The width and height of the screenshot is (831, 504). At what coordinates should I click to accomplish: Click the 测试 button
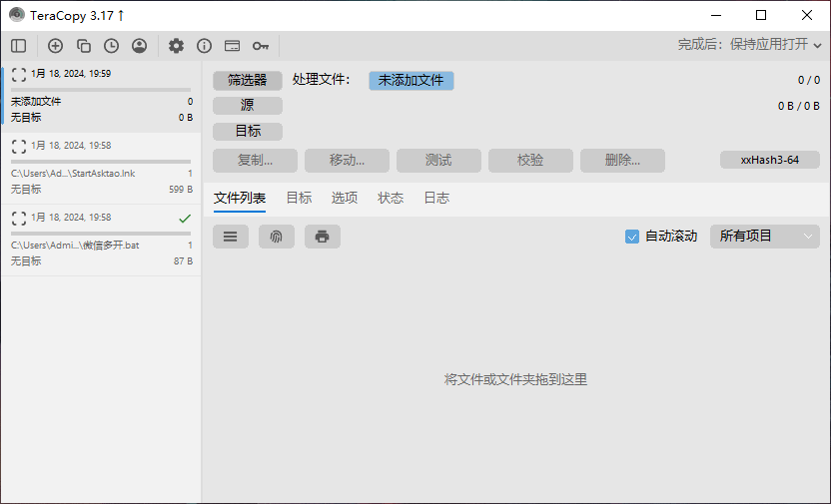(x=438, y=161)
